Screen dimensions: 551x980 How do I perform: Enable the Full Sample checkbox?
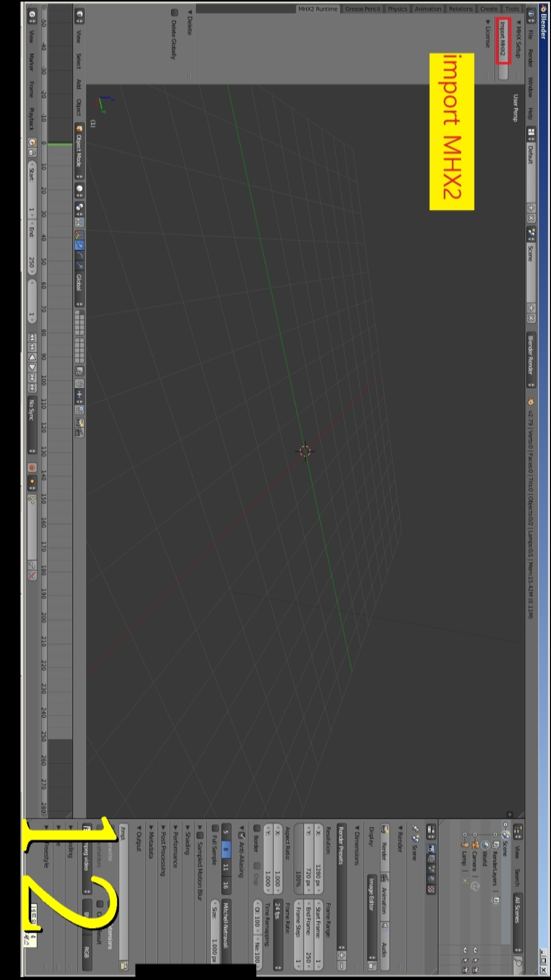coord(215,828)
